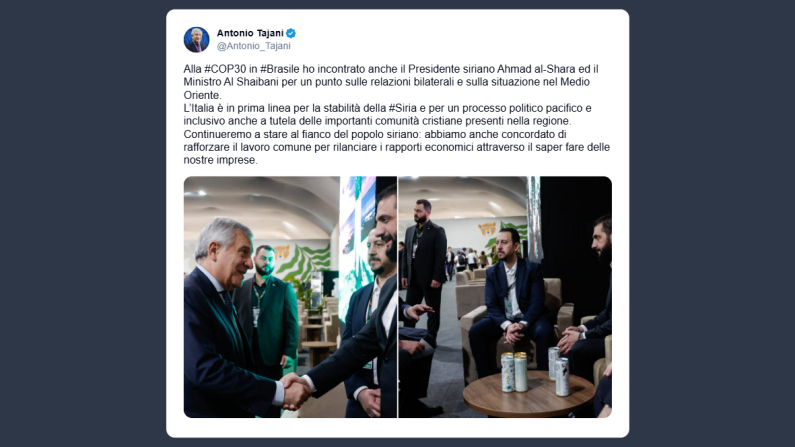The width and height of the screenshot is (795, 447).
Task: Visit the @Antonio_Tajani handle link
Action: pyautogui.click(x=254, y=46)
